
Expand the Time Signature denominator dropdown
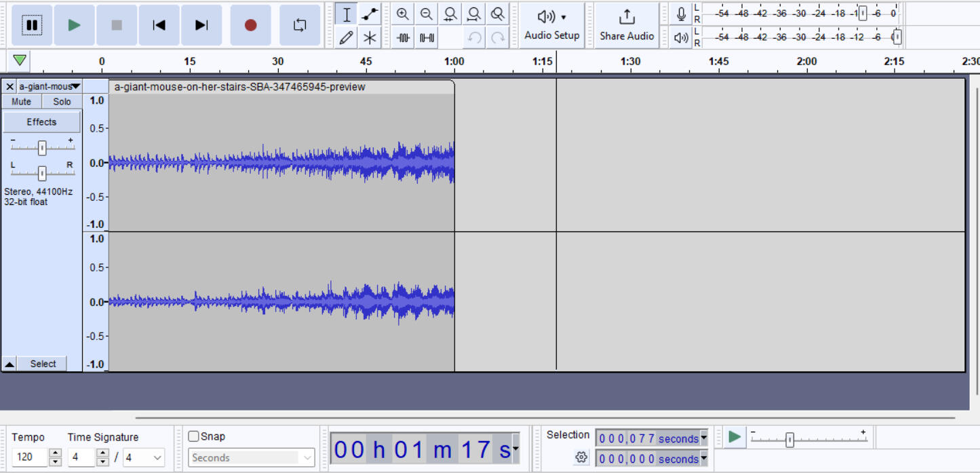coord(157,457)
